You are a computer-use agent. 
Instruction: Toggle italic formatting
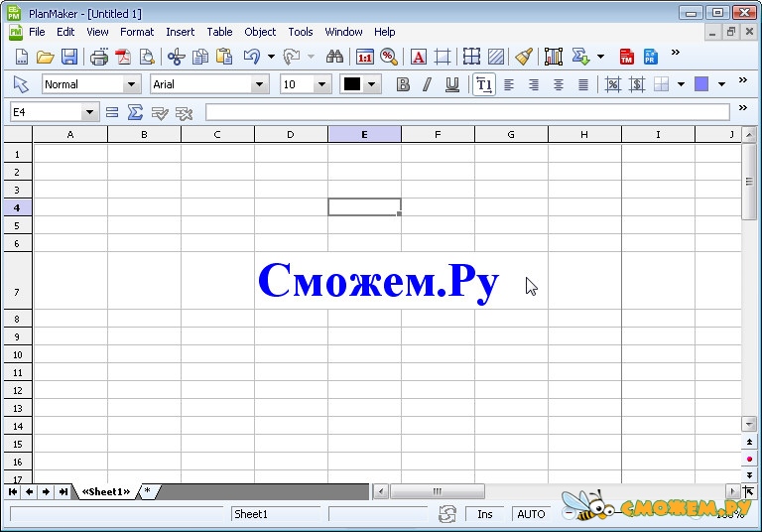click(x=428, y=84)
